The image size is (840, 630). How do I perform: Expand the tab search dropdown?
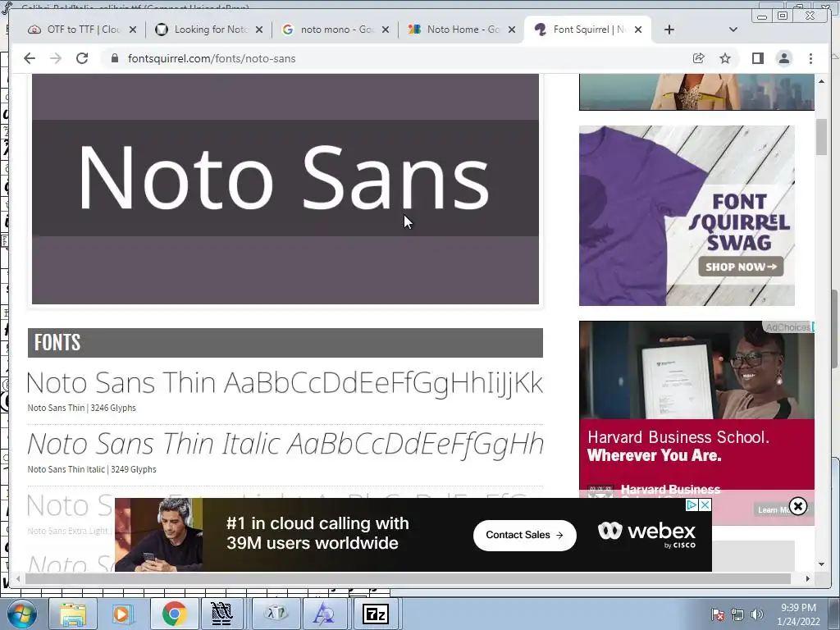[733, 30]
